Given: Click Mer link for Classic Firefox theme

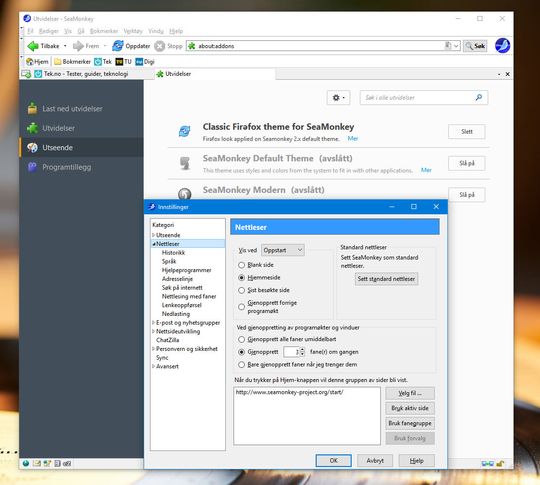Looking at the screenshot, I should pos(353,138).
